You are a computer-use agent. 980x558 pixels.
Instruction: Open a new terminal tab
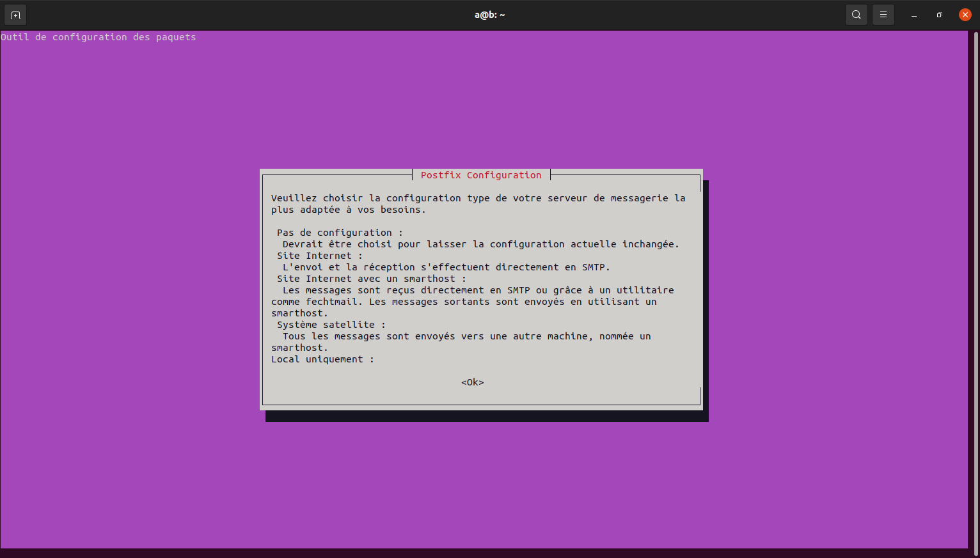click(x=15, y=15)
